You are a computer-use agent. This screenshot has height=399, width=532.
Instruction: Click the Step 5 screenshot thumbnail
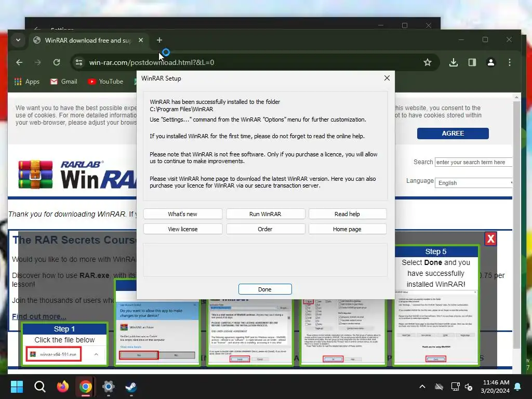point(436,327)
